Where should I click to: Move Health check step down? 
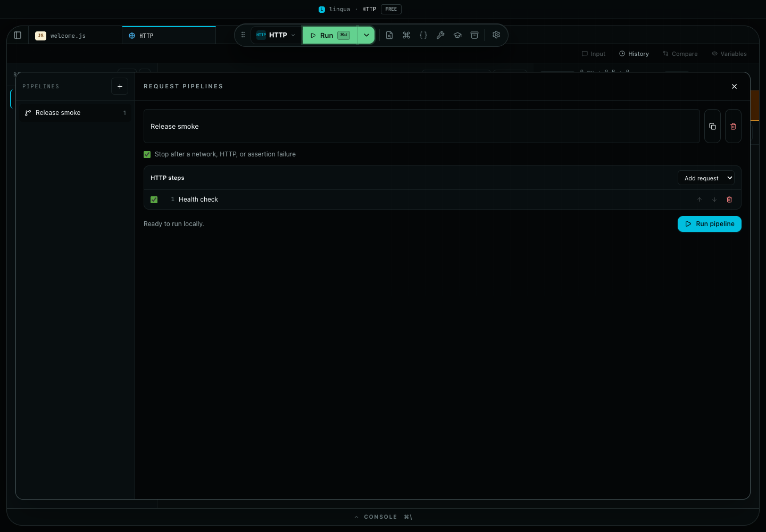(x=714, y=199)
